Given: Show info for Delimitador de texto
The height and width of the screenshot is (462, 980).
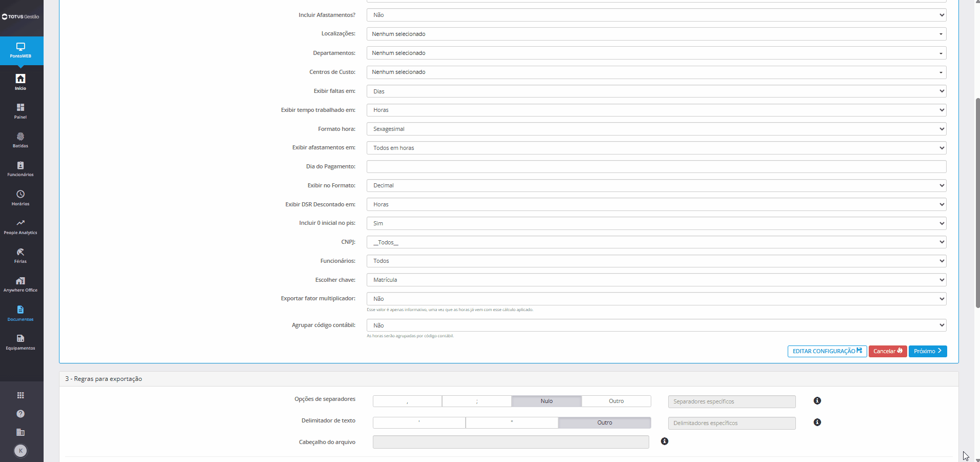Looking at the screenshot, I should point(817,422).
